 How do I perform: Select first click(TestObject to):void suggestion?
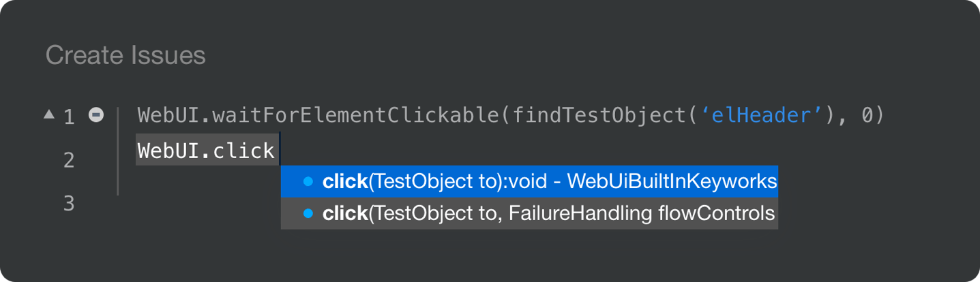pos(529,181)
